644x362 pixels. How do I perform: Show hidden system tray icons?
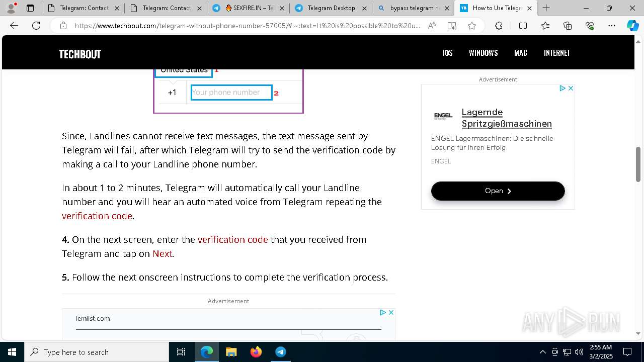pos(542,352)
